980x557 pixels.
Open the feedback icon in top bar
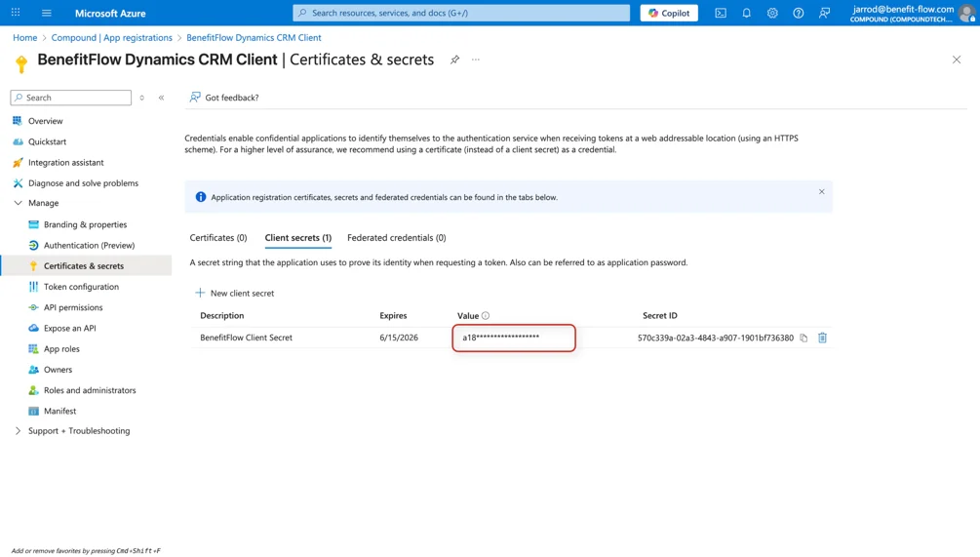pos(824,13)
